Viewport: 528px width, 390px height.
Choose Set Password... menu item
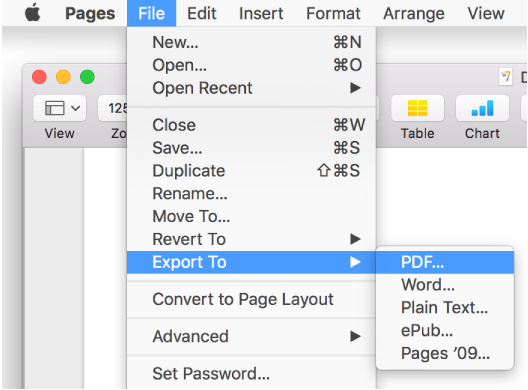(x=251, y=373)
